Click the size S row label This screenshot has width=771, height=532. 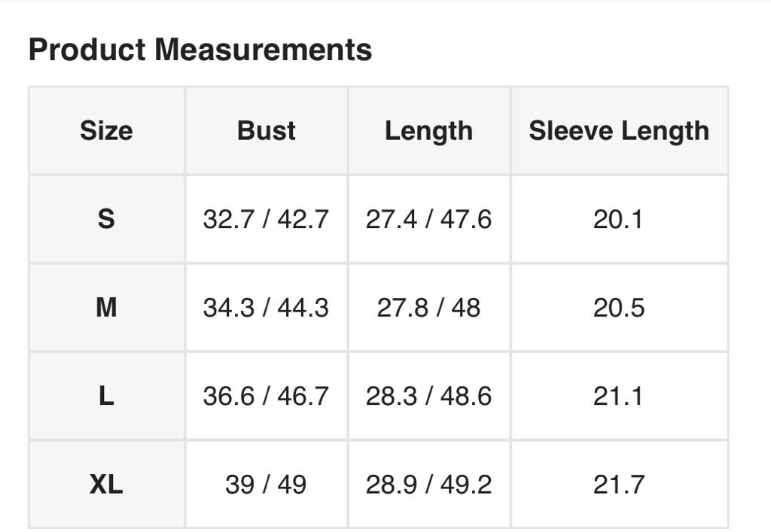(x=106, y=219)
